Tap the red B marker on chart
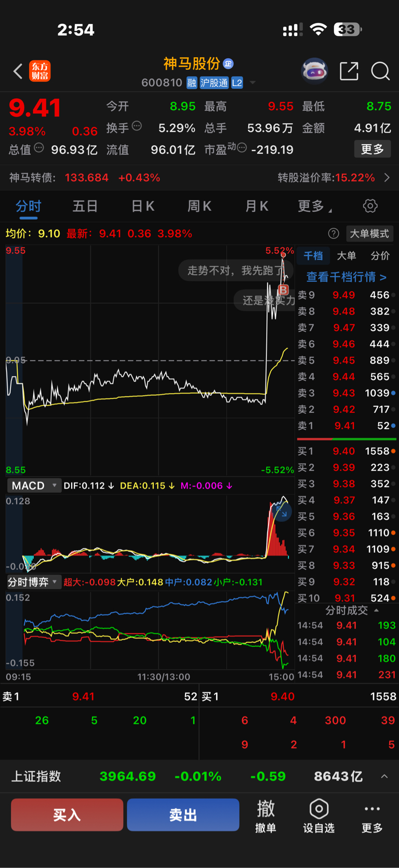 coord(283,290)
